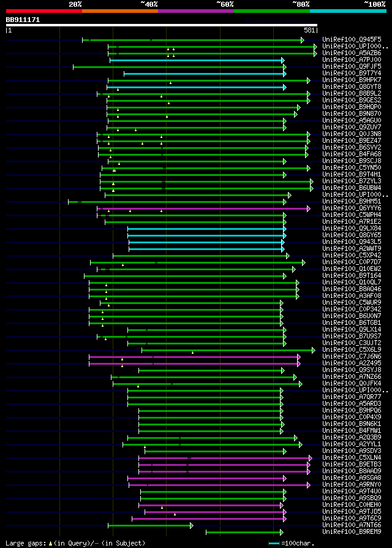The height and width of the screenshot is (548, 392).
Task: Click the UniRef100_C7J6N6 label
Action: point(352,357)
